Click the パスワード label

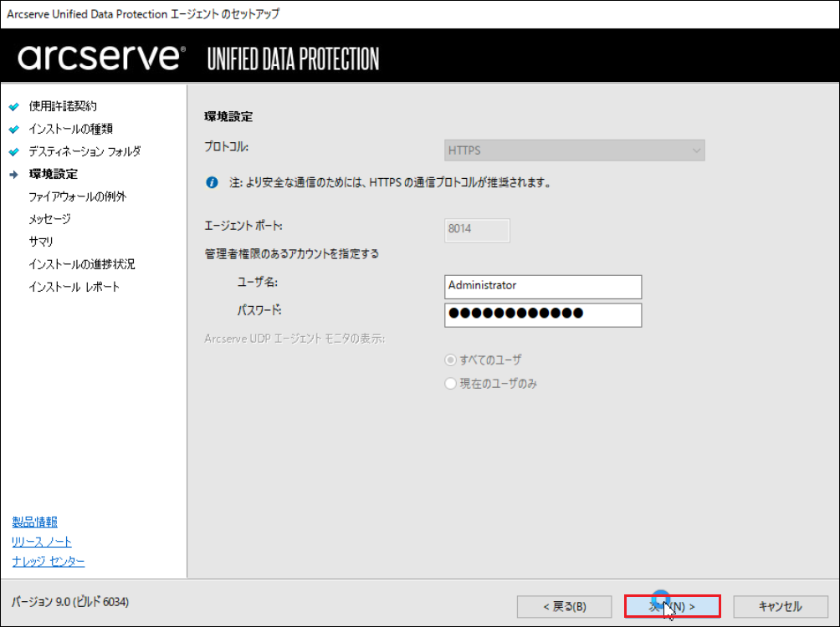coord(259,310)
